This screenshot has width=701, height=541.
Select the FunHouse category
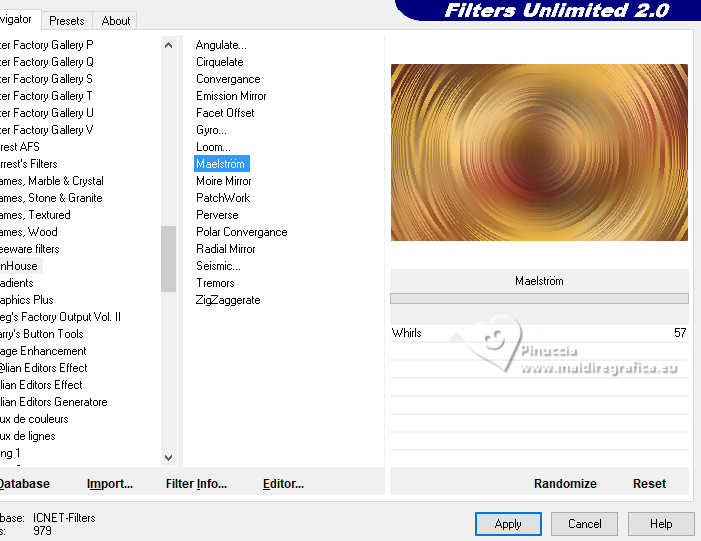pos(19,266)
